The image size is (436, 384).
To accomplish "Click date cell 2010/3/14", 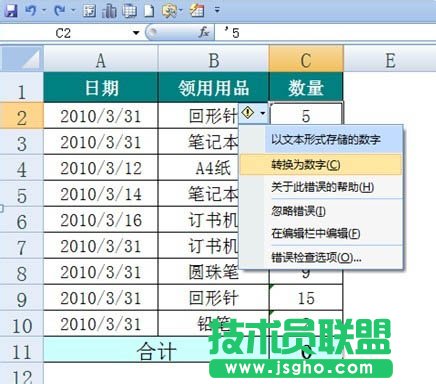I will (101, 194).
